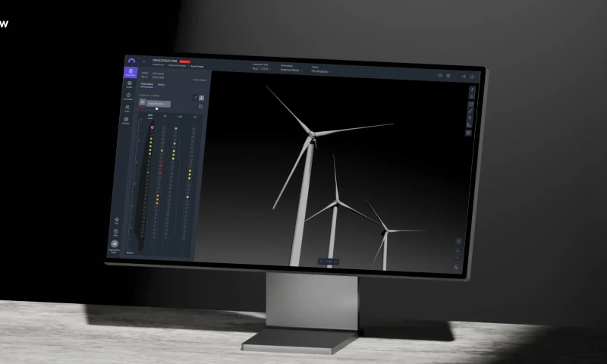This screenshot has width=607, height=364.
Task: Click the measure icon in viewer toolbar
Action: click(469, 124)
